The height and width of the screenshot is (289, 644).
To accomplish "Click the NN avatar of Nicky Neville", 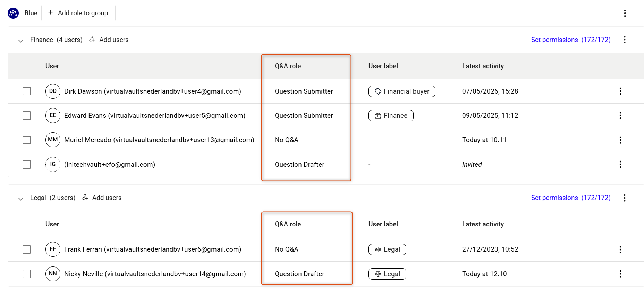I will coord(53,274).
